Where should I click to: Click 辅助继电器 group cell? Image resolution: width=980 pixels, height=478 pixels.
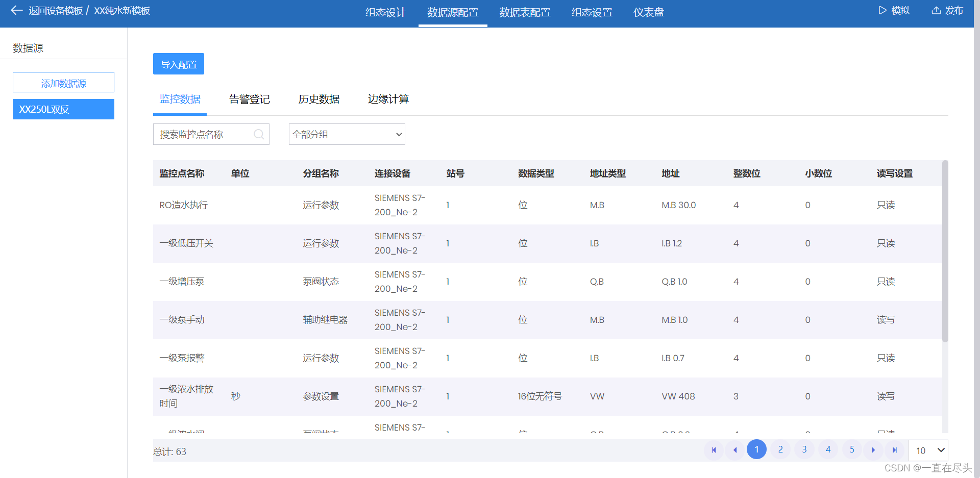point(325,320)
